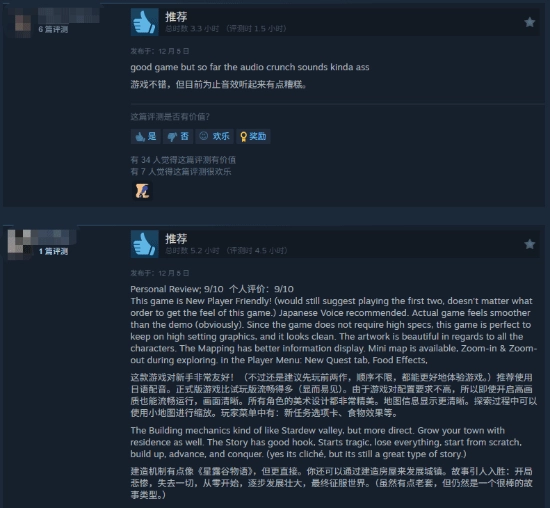Click the star icon on the second review

(529, 244)
